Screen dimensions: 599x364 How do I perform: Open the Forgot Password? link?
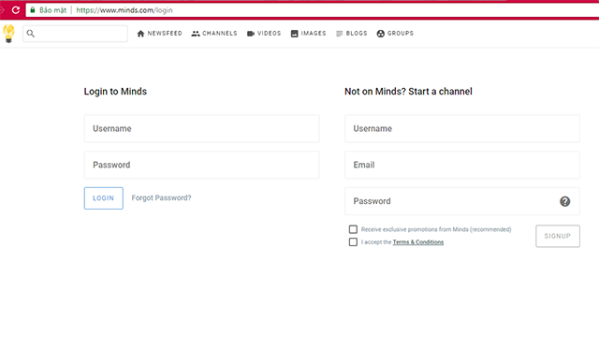click(161, 197)
